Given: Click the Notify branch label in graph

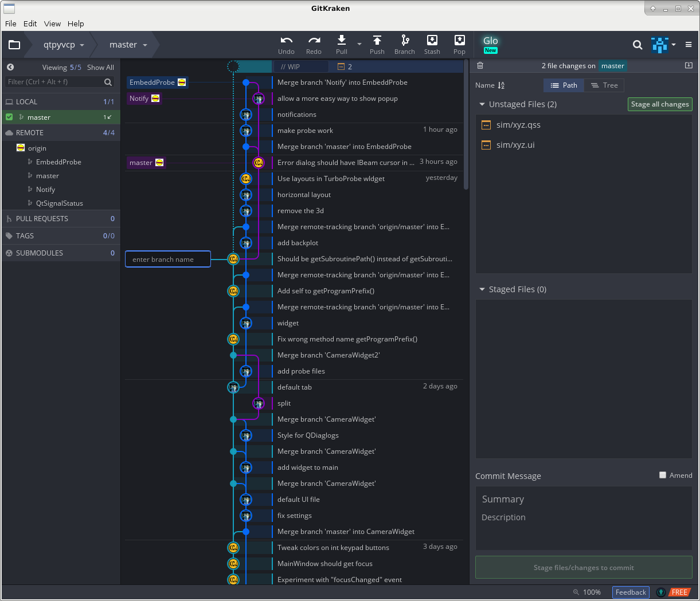Looking at the screenshot, I should point(144,99).
